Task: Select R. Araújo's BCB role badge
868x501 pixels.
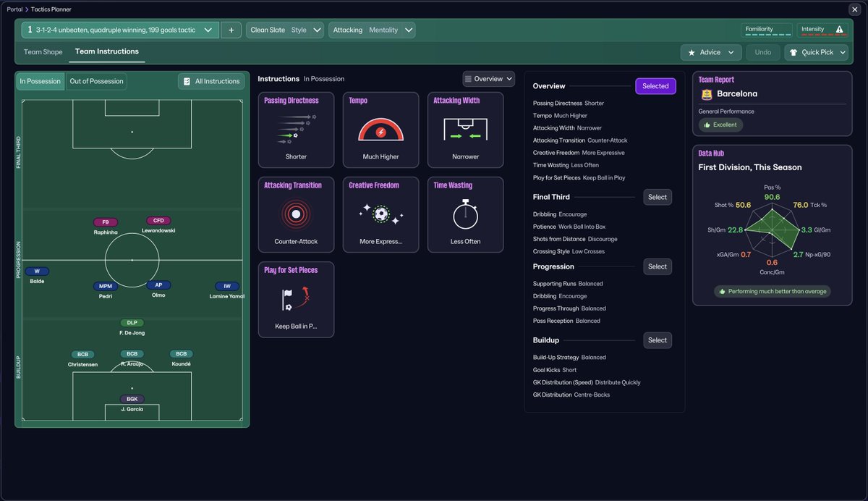Action: pos(132,354)
